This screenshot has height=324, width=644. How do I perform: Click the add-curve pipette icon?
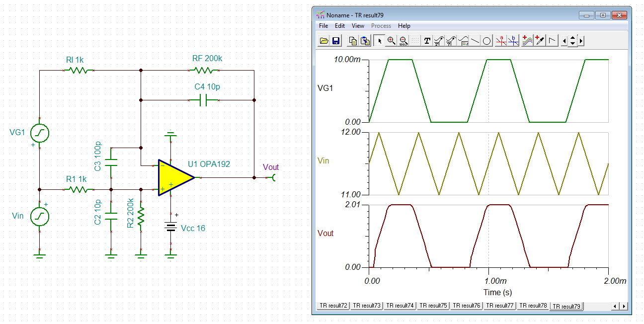click(539, 41)
